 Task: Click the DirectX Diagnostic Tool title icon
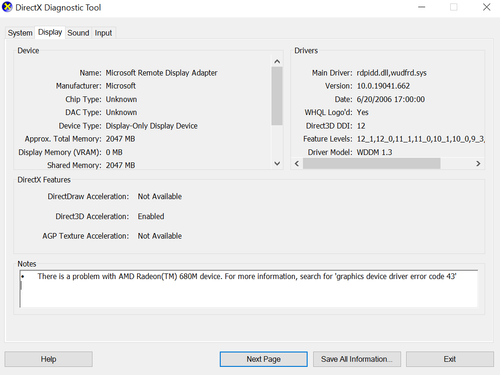(7, 7)
